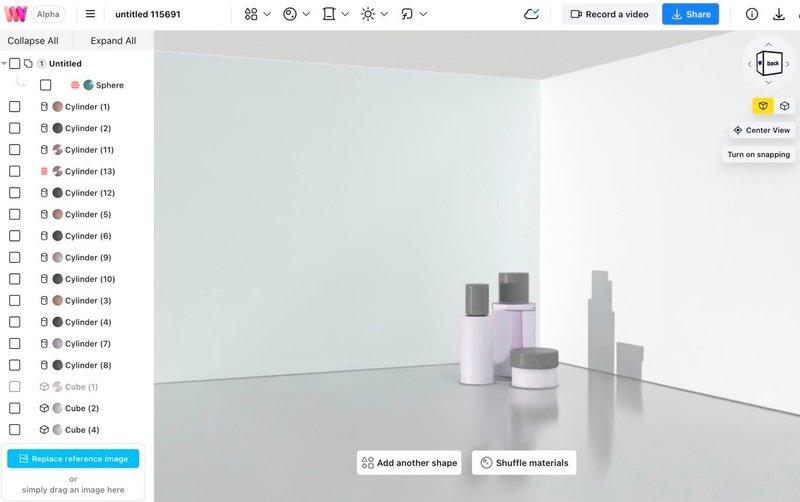The image size is (800, 502).
Task: Open the info icon
Action: click(752, 14)
